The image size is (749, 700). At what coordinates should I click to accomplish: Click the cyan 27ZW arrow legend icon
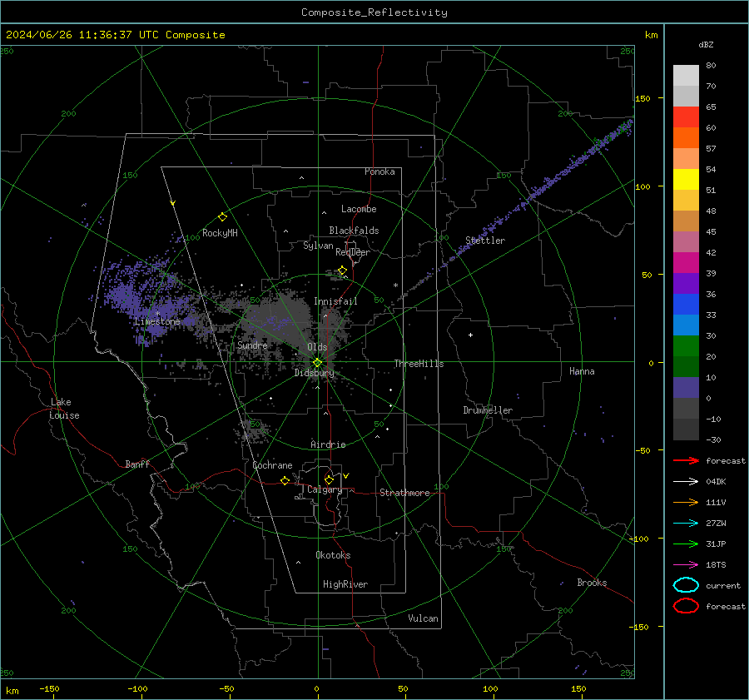[686, 524]
